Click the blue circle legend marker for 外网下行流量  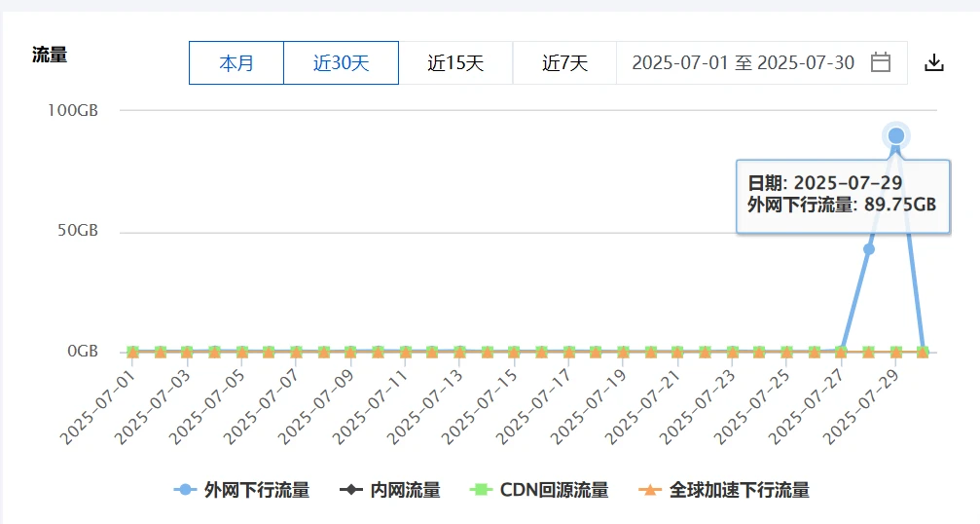point(185,490)
